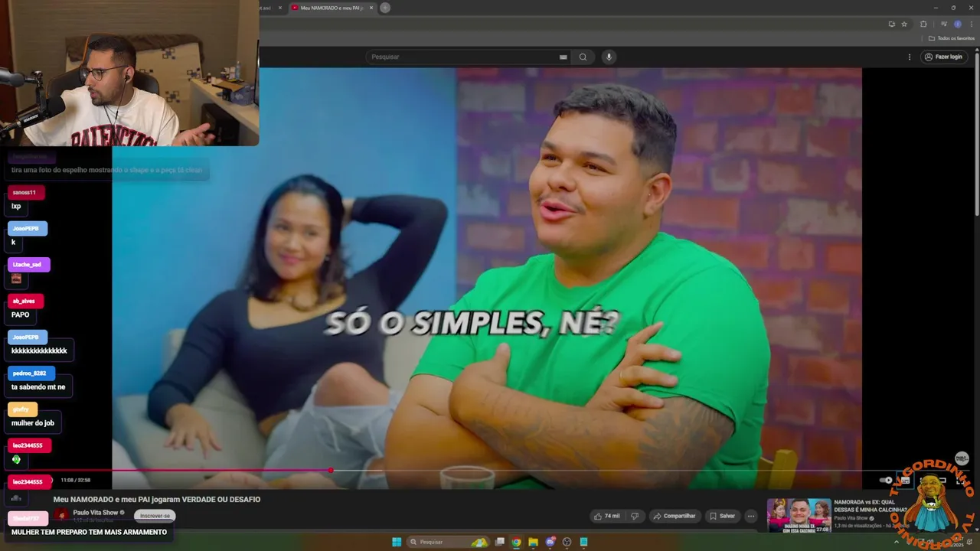Open File Explorer from the taskbar

(x=534, y=542)
